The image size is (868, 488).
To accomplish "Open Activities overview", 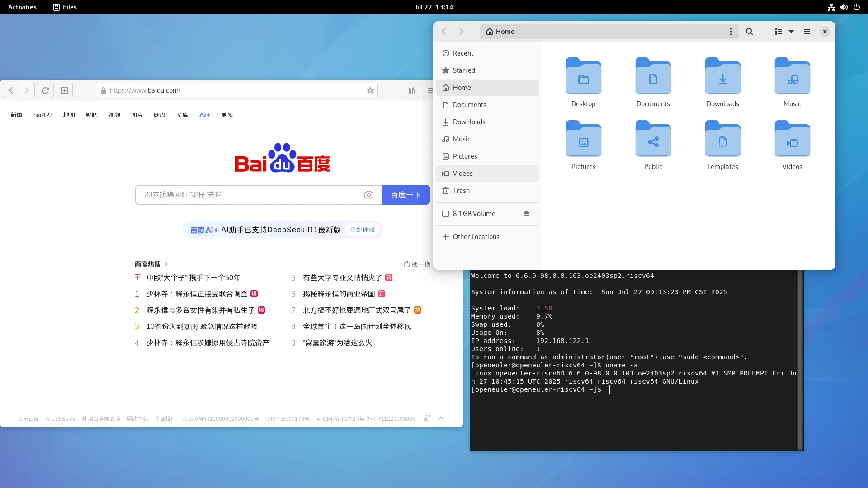I will pyautogui.click(x=22, y=7).
